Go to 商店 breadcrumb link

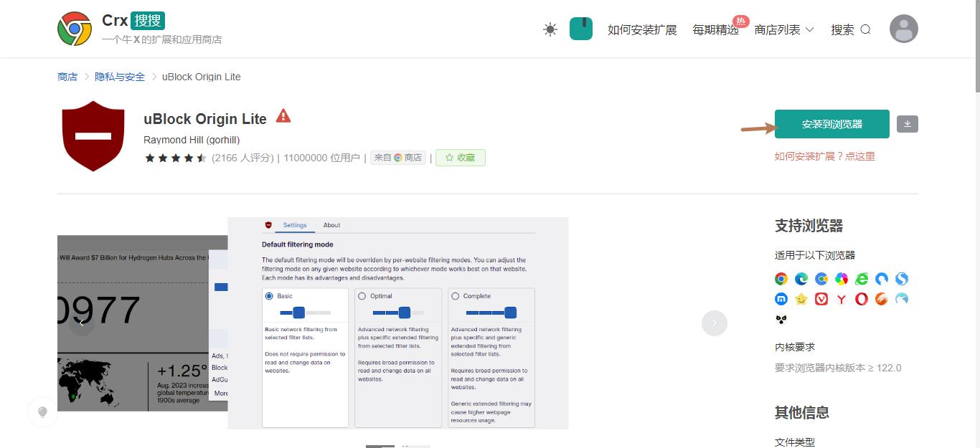(x=67, y=77)
